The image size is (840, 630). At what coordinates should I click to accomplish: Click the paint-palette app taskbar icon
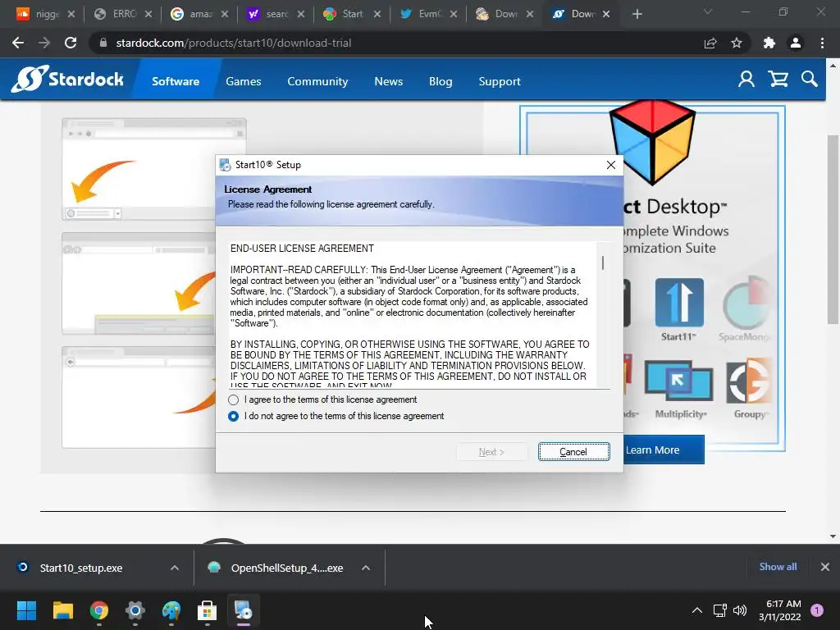(171, 610)
